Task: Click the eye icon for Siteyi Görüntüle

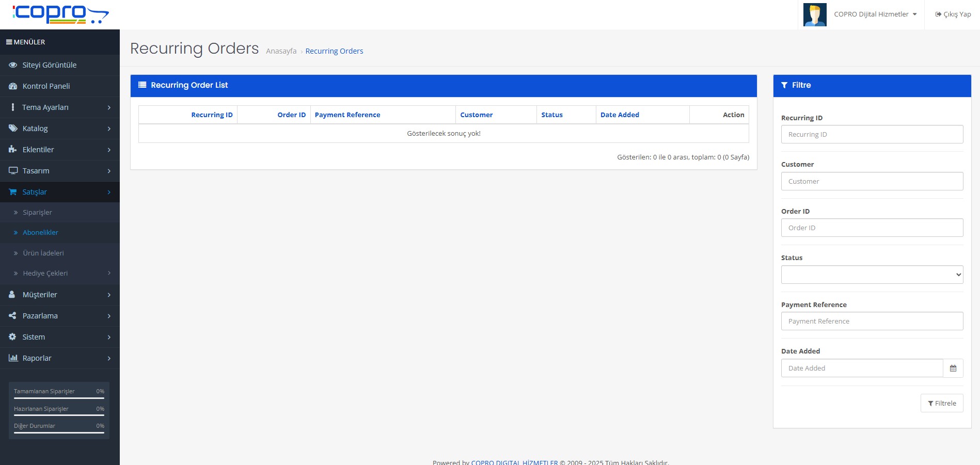Action: pos(13,65)
